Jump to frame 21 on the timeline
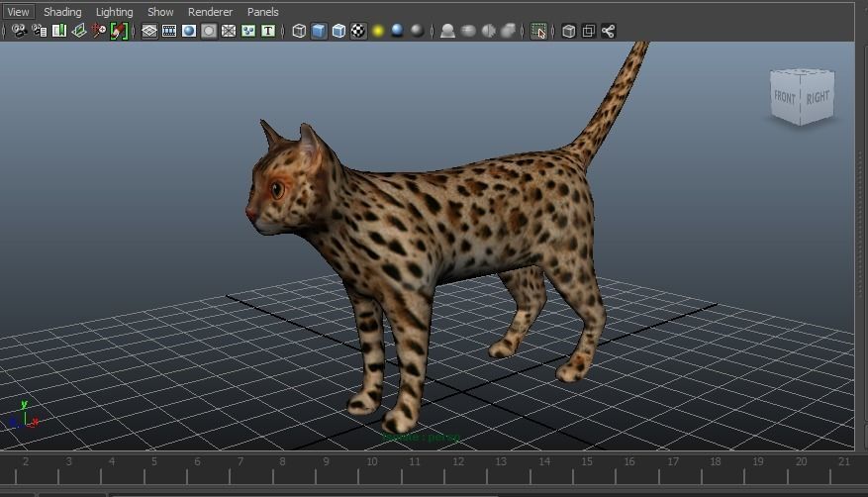 click(843, 461)
